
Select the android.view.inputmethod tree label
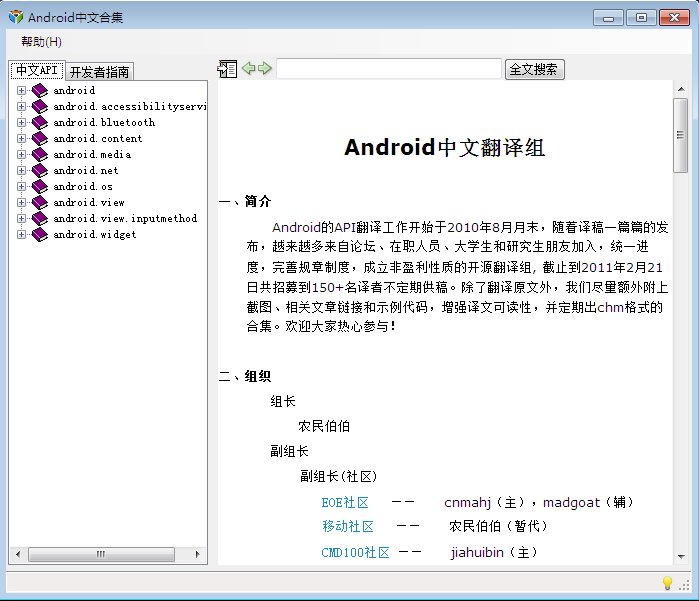coord(125,218)
